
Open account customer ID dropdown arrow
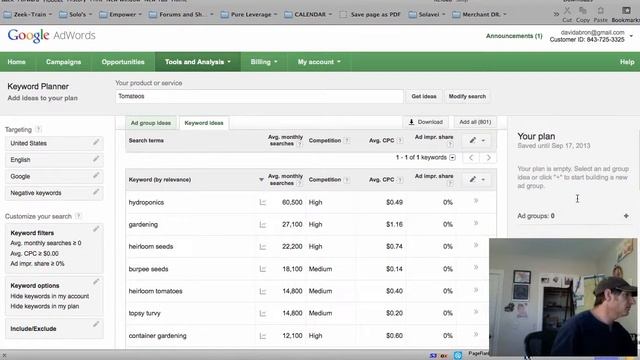(x=631, y=36)
